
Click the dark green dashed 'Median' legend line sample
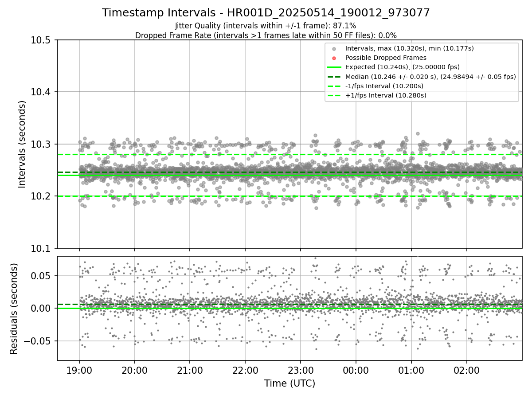click(x=334, y=77)
